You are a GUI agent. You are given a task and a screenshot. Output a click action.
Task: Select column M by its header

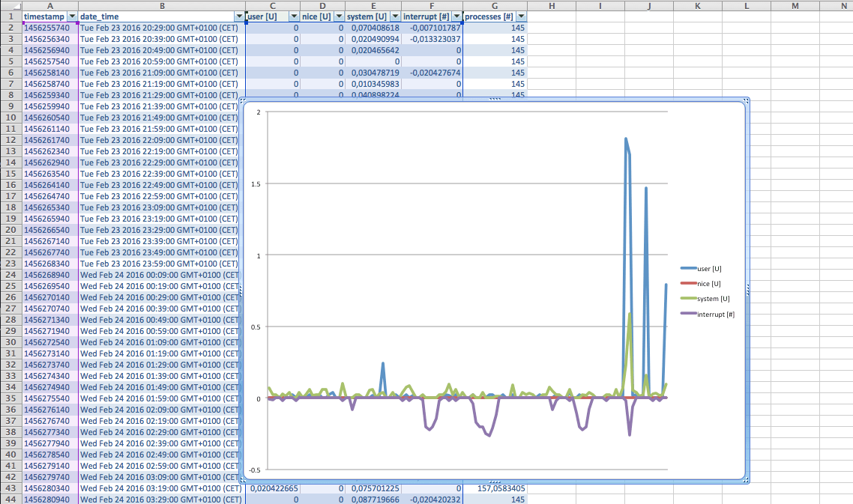[795, 5]
